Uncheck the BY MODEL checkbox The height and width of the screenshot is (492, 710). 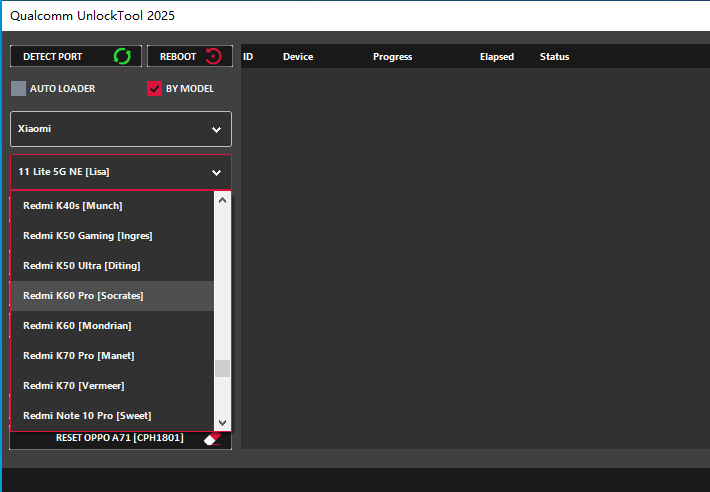click(154, 89)
